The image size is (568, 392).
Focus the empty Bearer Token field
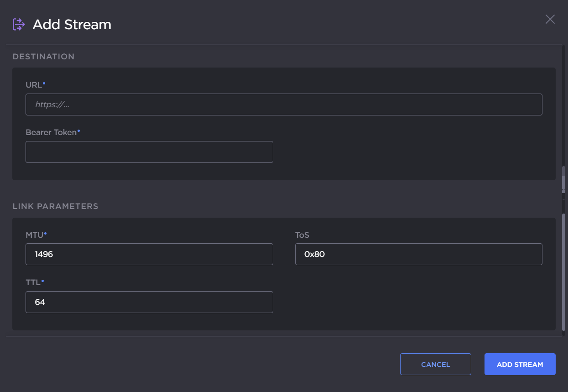149,152
